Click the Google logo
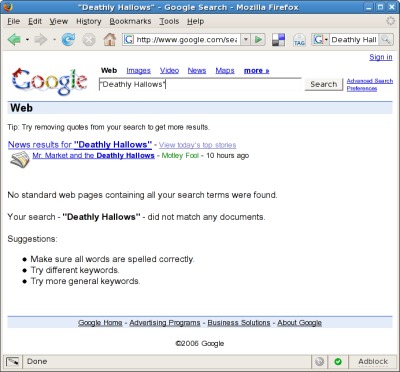400x372 pixels. (x=49, y=82)
